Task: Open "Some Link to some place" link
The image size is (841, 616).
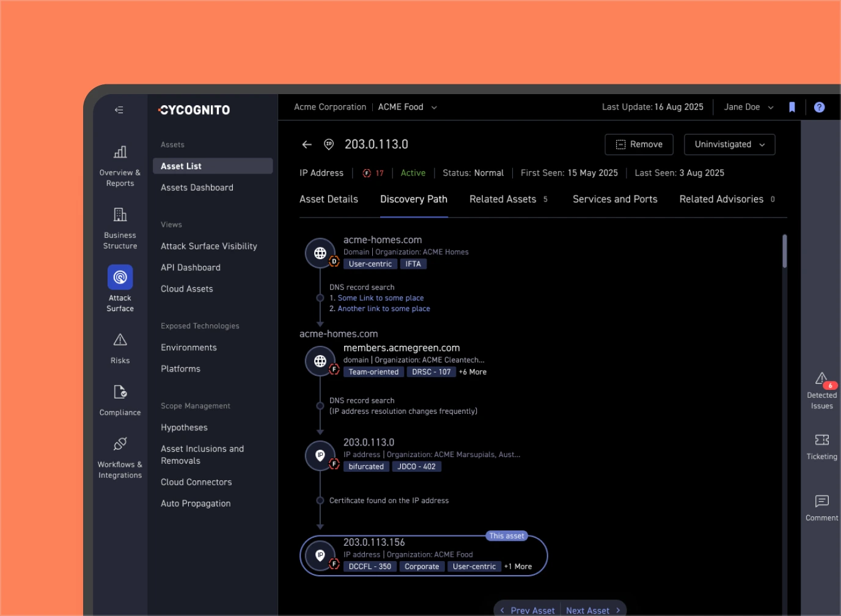Action: (x=380, y=298)
